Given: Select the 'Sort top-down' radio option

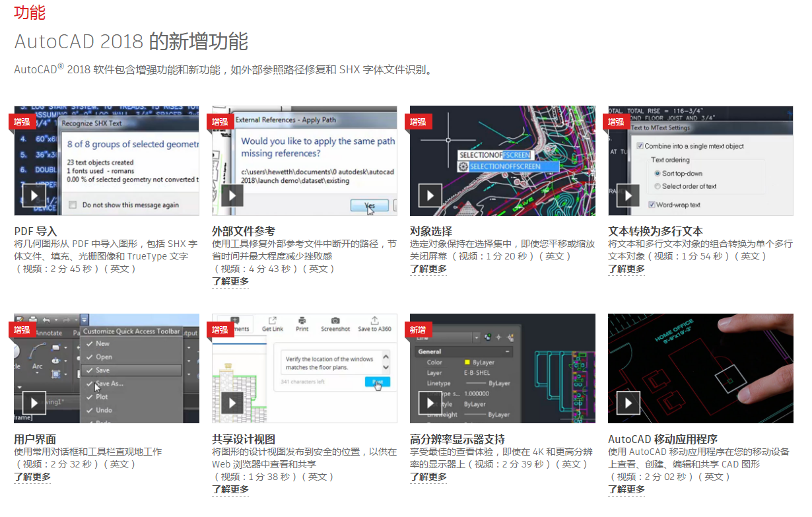Looking at the screenshot, I should point(657,173).
